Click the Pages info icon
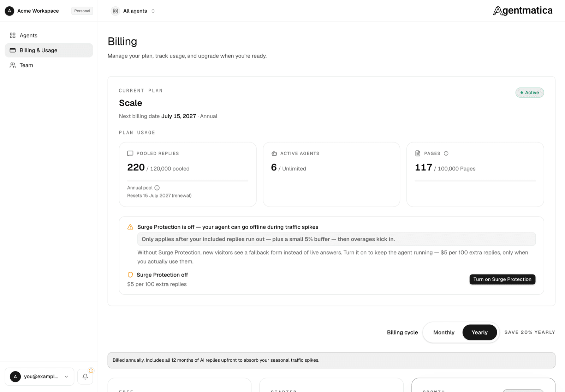565x392 pixels. 446,153
